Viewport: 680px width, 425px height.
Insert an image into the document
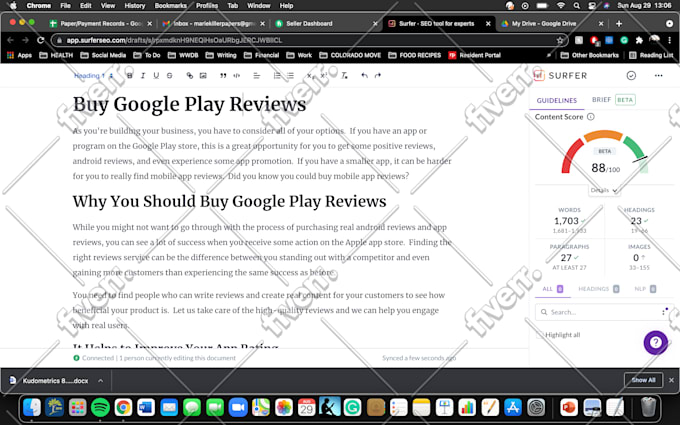203,75
